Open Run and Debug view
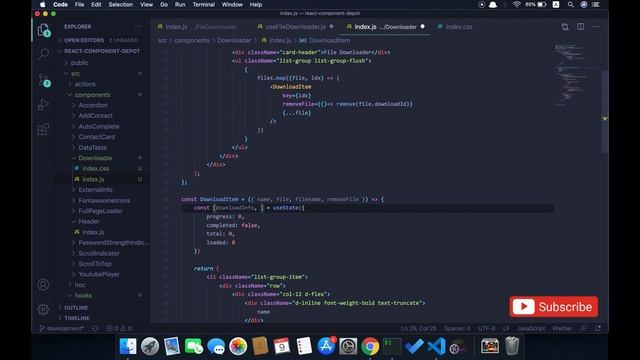Screen dimensions: 640x360 click(x=43, y=104)
